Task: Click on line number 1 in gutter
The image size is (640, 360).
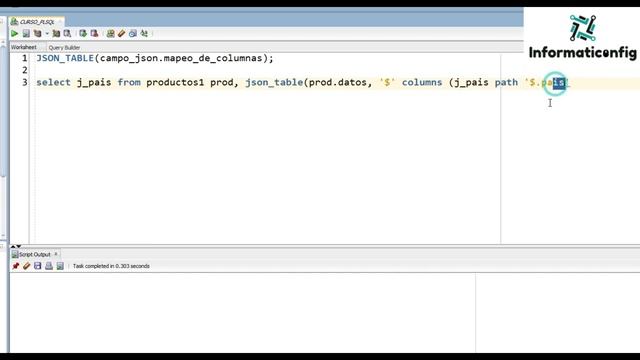Action: click(x=24, y=58)
